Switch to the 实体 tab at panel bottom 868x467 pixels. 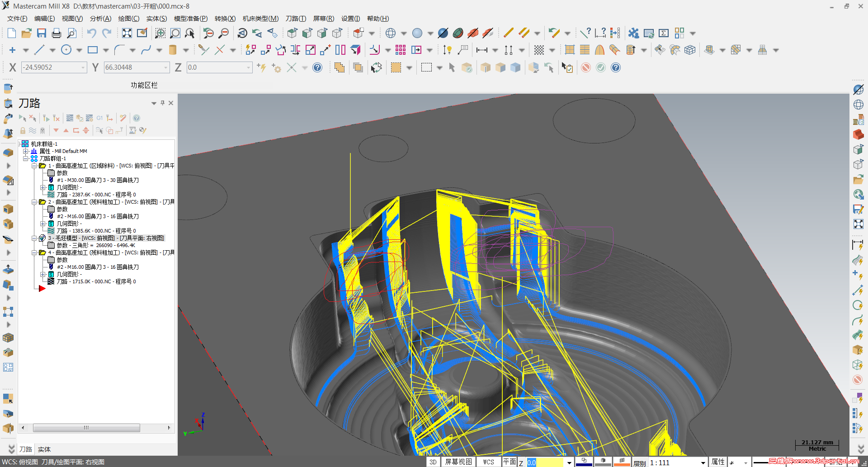point(44,449)
